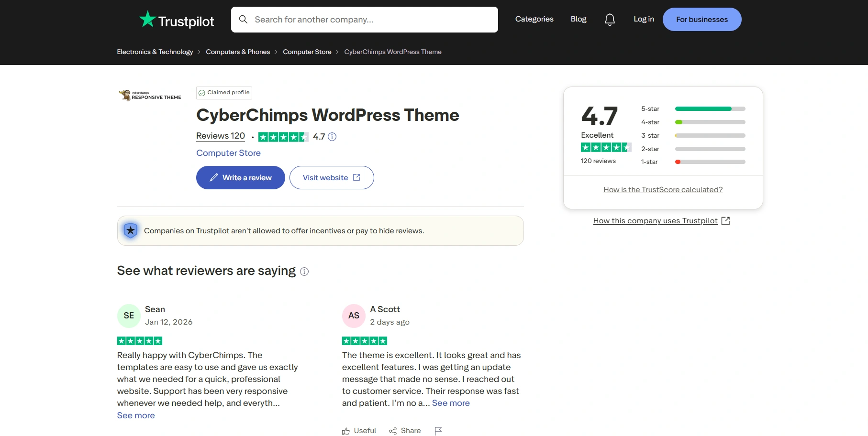This screenshot has width=868, height=436.
Task: Click the info icon next to reviewers heading
Action: click(304, 272)
